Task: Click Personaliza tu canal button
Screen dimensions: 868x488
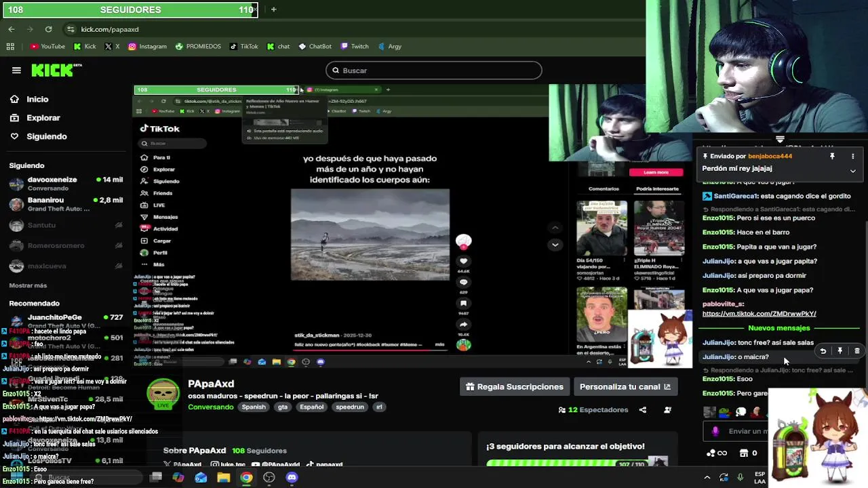Action: (x=625, y=386)
